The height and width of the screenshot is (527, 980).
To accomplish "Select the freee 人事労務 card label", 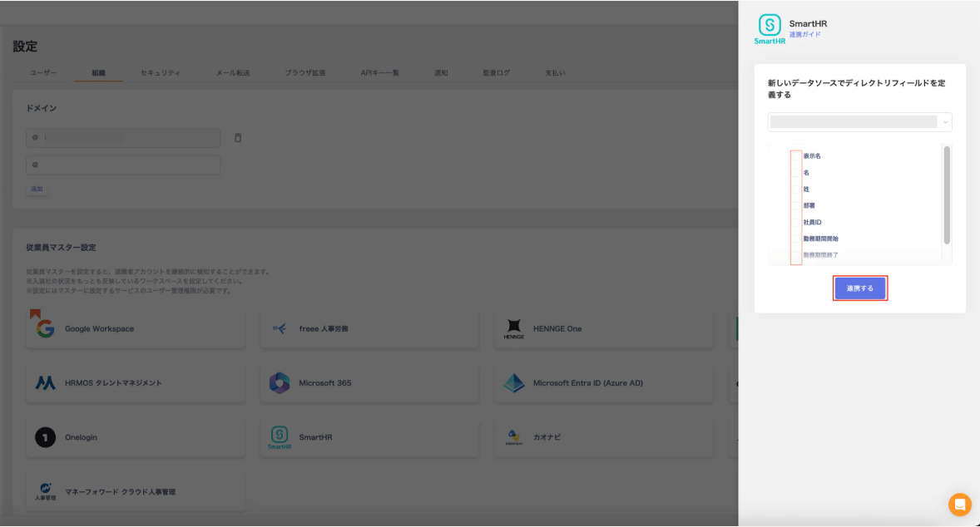I will click(324, 329).
